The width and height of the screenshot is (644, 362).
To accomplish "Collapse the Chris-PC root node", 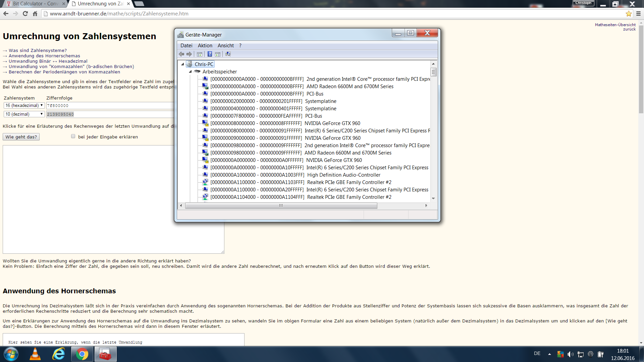I will click(183, 64).
